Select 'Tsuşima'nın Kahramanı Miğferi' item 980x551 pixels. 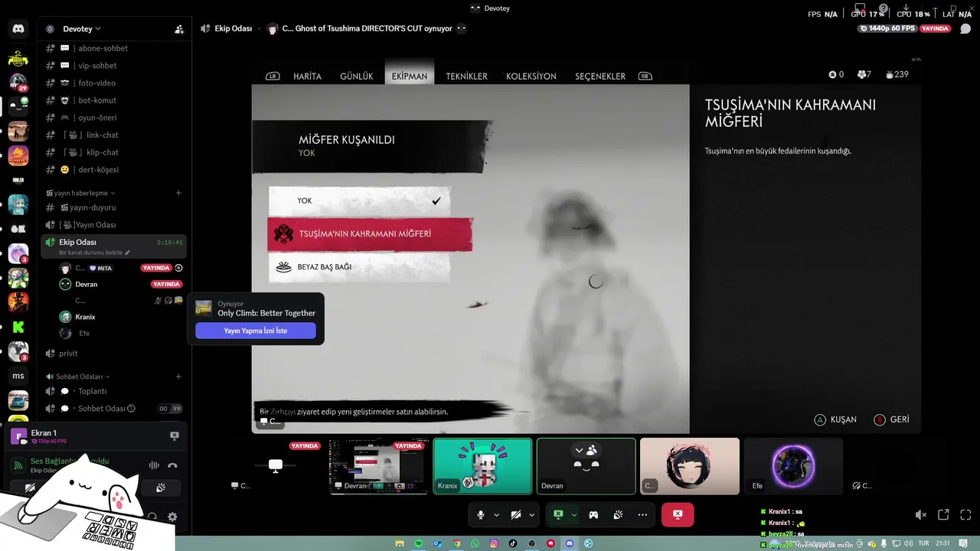pyautogui.click(x=370, y=234)
